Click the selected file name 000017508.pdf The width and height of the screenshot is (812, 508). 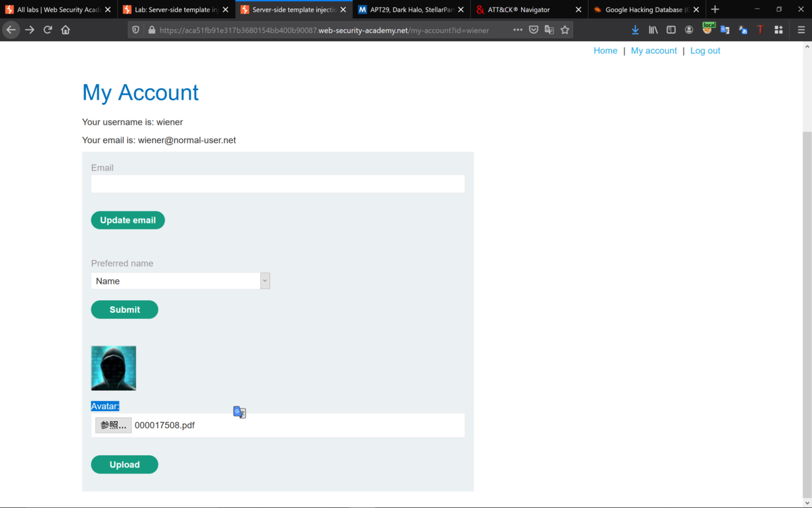pyautogui.click(x=164, y=425)
